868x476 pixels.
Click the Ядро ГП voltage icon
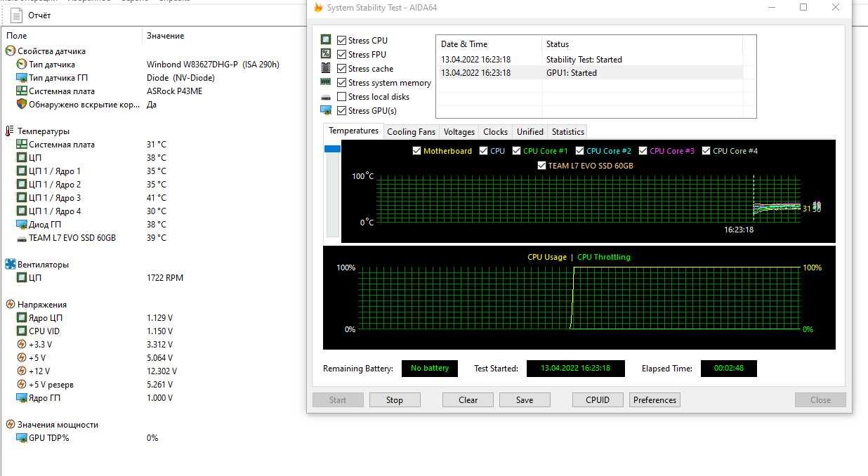22,398
